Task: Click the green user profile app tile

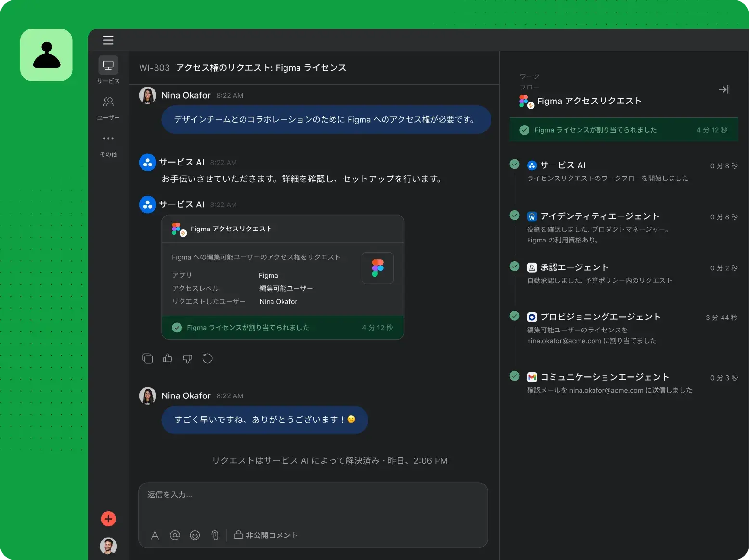Action: click(x=46, y=55)
